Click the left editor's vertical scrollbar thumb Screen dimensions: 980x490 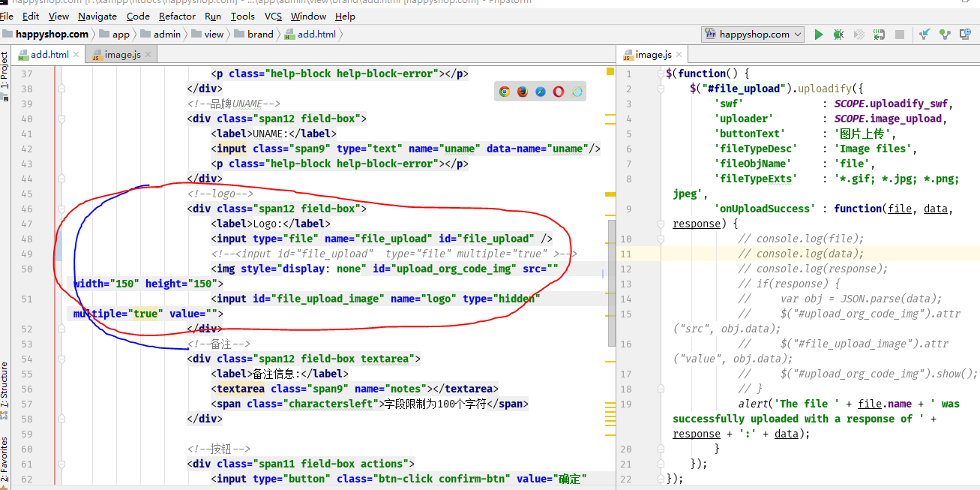pos(611,281)
